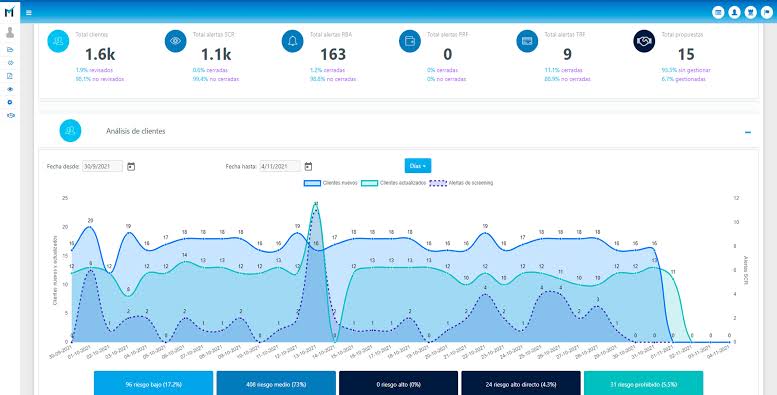This screenshot has width=777, height=395.
Task: Open the calendar picker for Fecha hasta
Action: pyautogui.click(x=308, y=167)
